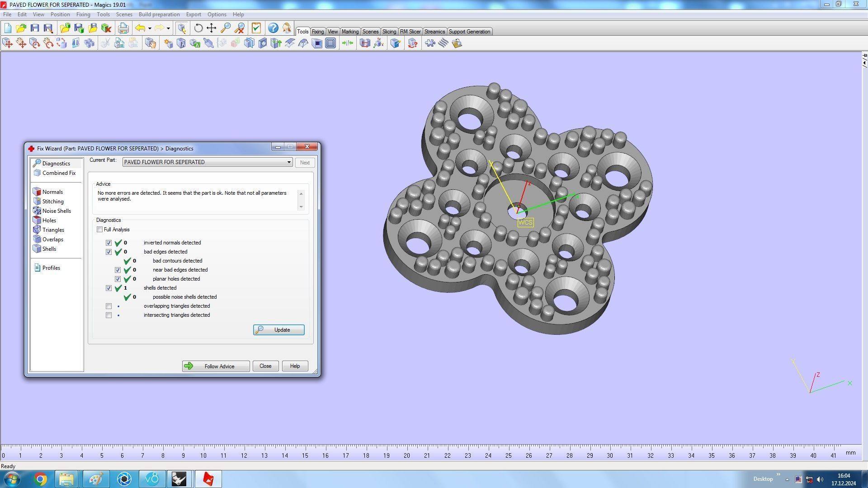Enable the Full Analysis checkbox
This screenshot has width=868, height=488.
(99, 230)
